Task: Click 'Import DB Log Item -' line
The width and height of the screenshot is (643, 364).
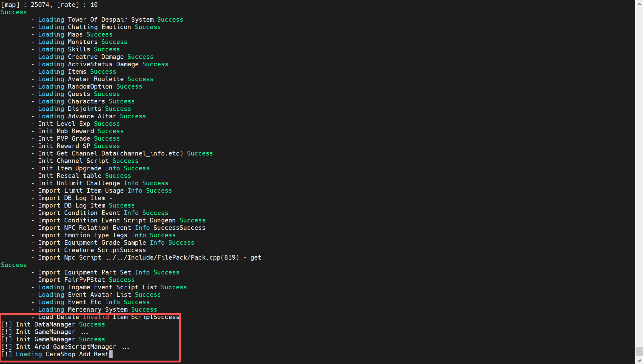Action: 72,198
